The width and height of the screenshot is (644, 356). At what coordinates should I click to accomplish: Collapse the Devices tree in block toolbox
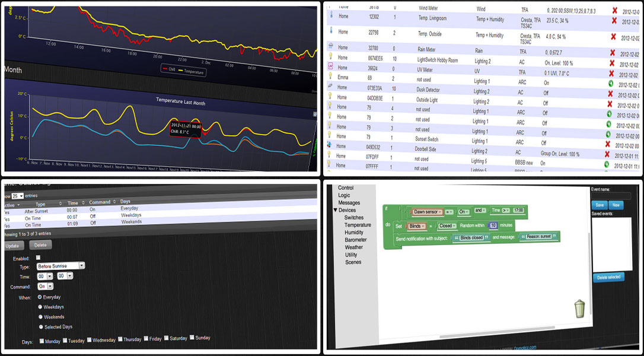pyautogui.click(x=336, y=210)
